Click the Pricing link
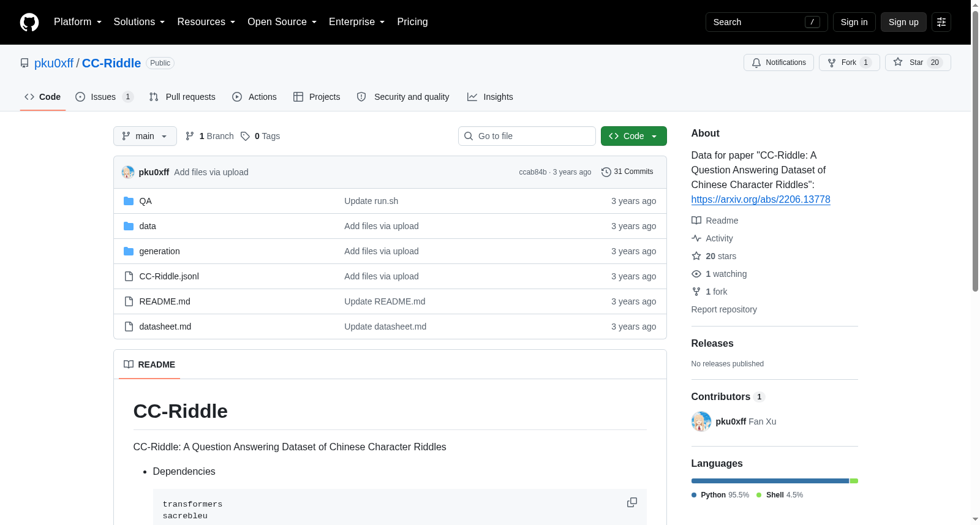Viewport: 980px width, 525px height. pos(413,22)
